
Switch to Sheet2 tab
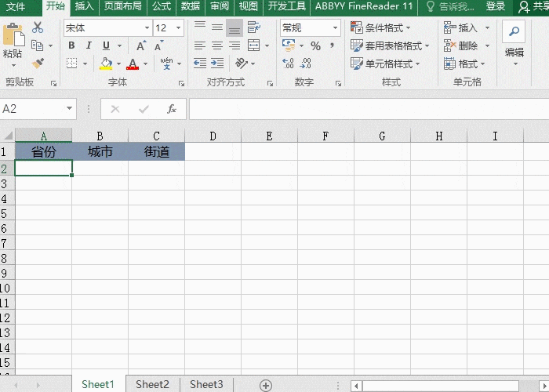tap(152, 384)
